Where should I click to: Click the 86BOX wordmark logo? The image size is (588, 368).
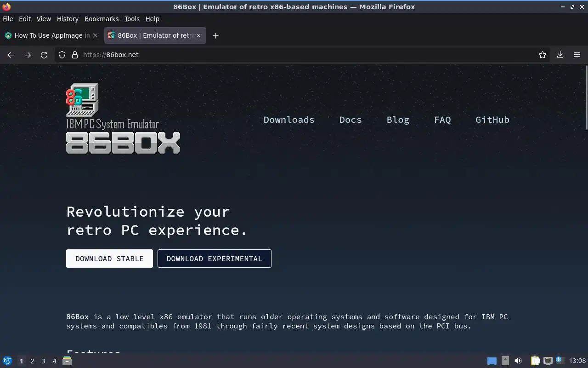123,143
